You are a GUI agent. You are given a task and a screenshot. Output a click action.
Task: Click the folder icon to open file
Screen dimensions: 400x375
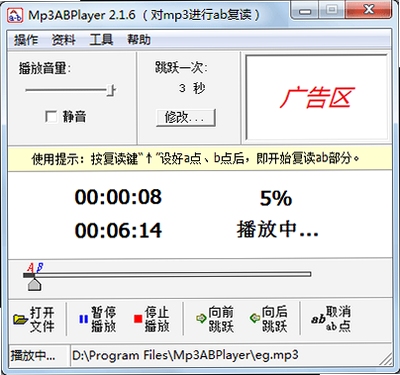coord(20,319)
